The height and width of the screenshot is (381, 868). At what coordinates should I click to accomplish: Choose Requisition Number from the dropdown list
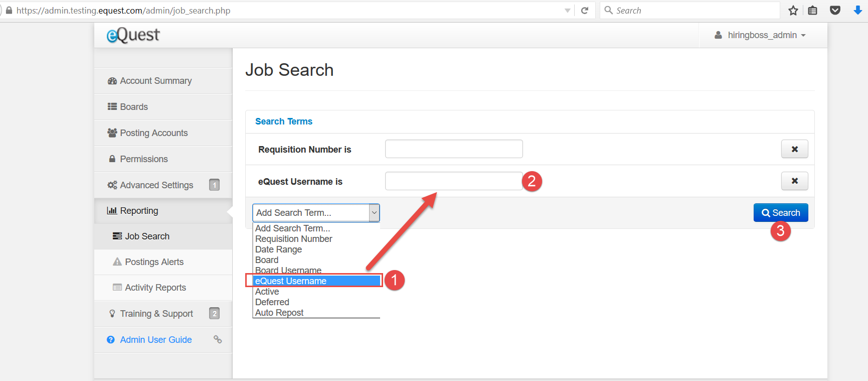coord(316,239)
